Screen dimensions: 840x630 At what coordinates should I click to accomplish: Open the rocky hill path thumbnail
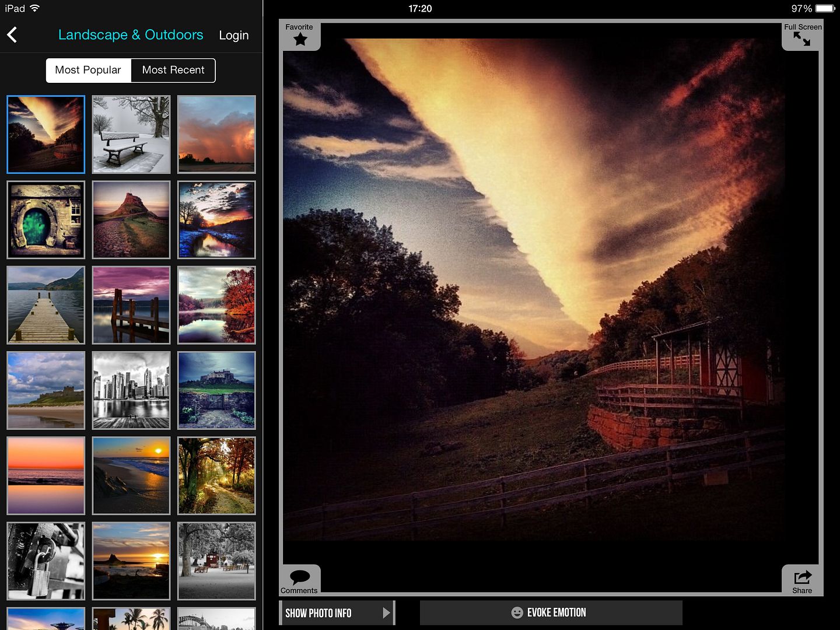pyautogui.click(x=131, y=220)
